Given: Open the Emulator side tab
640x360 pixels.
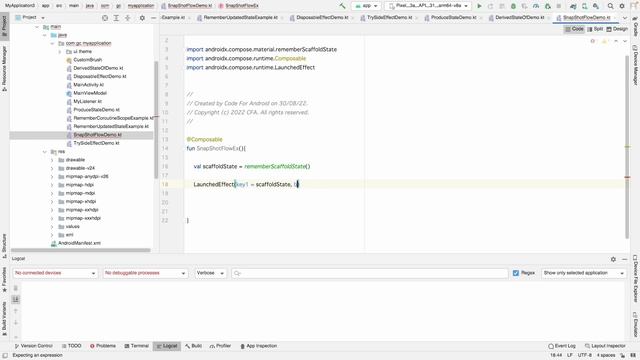Looking at the screenshot, I should coord(636,325).
